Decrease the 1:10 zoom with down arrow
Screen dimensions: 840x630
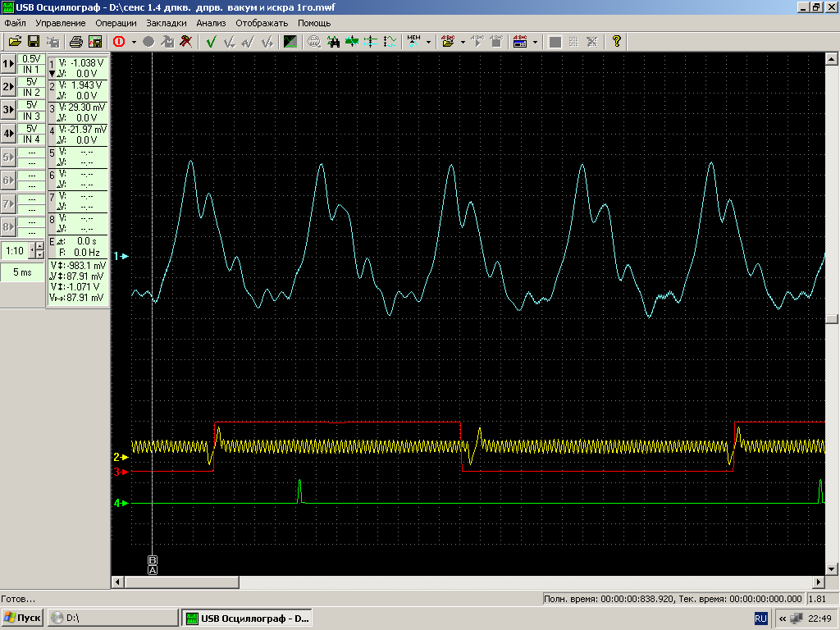click(x=41, y=255)
